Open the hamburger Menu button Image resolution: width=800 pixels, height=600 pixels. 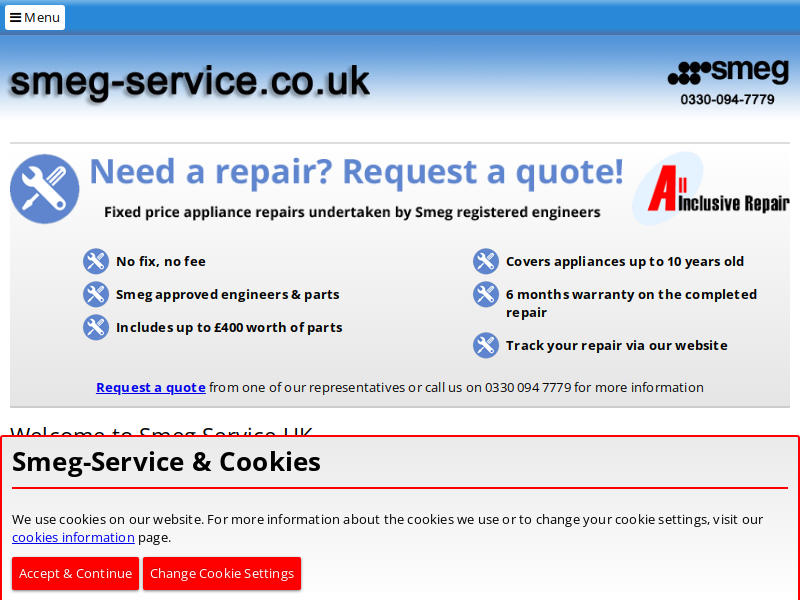tap(35, 17)
